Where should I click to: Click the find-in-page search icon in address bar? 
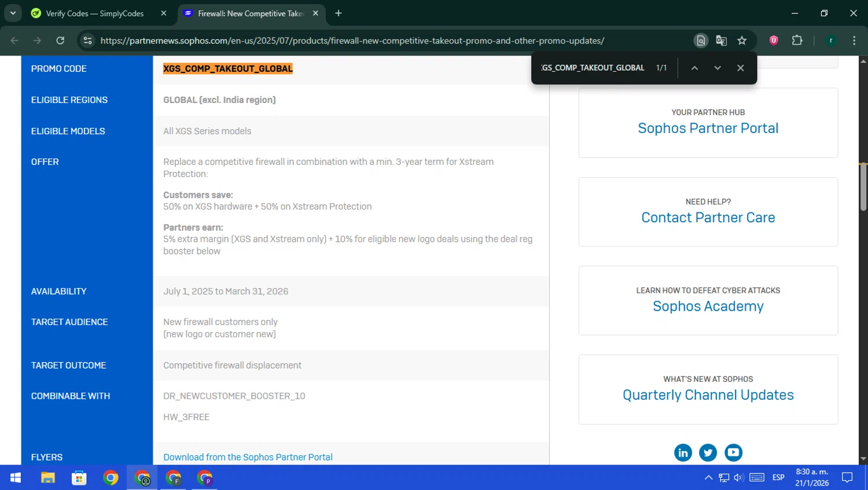[x=701, y=40]
